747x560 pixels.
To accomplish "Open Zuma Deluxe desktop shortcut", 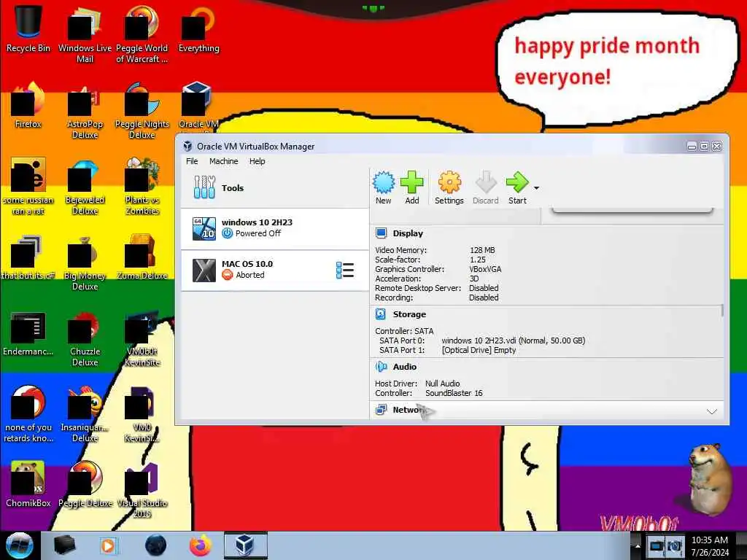I will pos(142,257).
